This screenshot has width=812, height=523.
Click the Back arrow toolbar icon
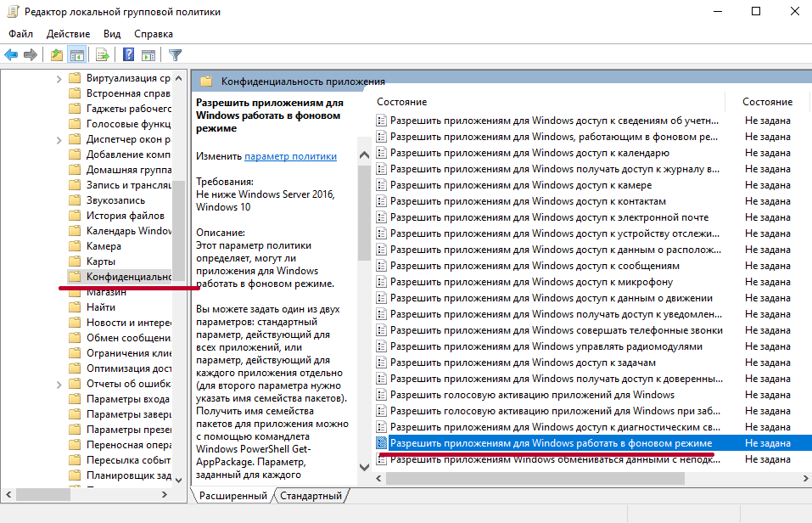click(x=11, y=54)
